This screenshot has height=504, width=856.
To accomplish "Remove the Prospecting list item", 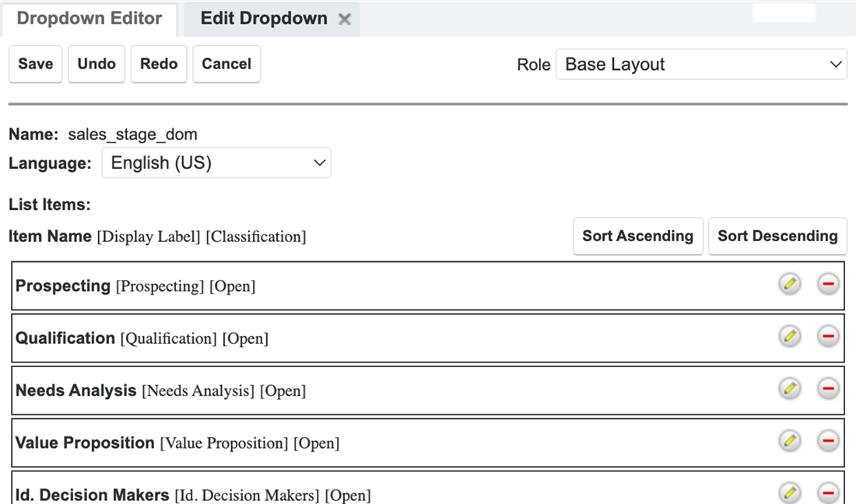I will click(828, 285).
